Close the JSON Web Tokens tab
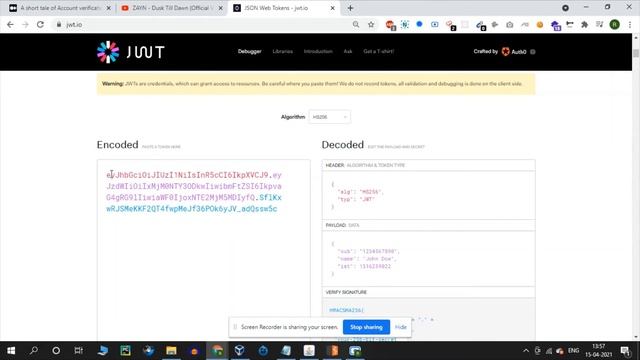The height and width of the screenshot is (360, 640). [x=332, y=8]
